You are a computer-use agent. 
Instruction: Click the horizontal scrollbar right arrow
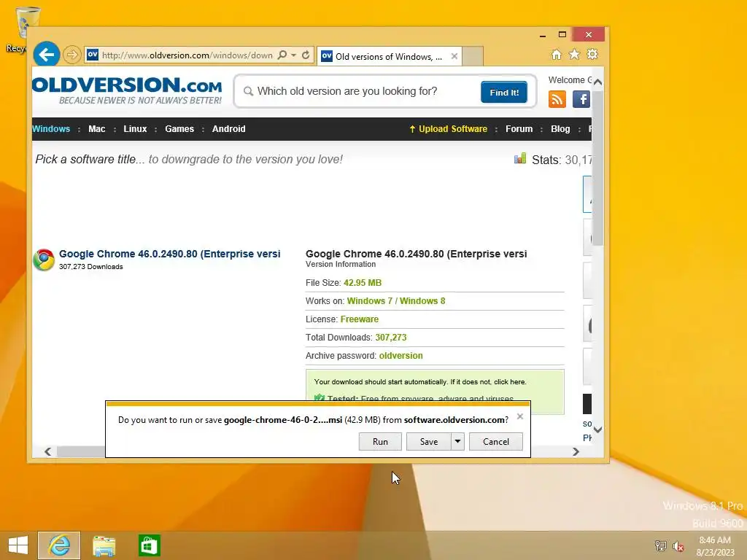(576, 451)
